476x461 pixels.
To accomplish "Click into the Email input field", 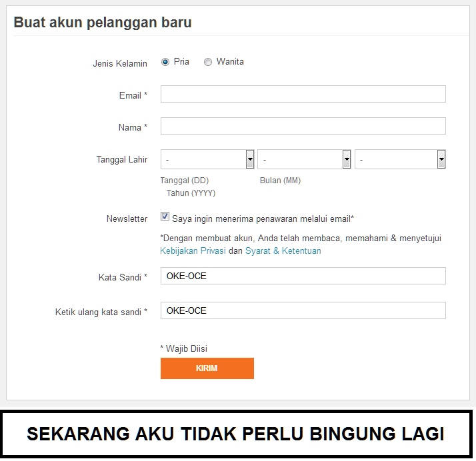I will click(303, 94).
